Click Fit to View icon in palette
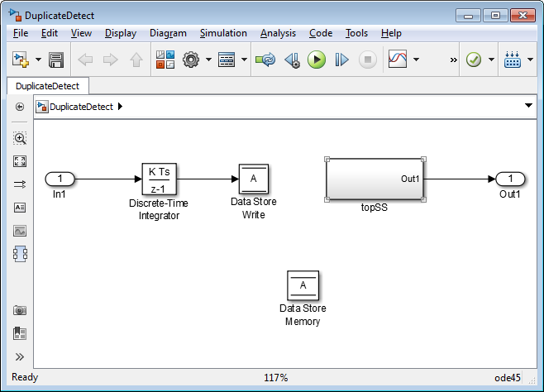This screenshot has width=544, height=392. (x=20, y=161)
